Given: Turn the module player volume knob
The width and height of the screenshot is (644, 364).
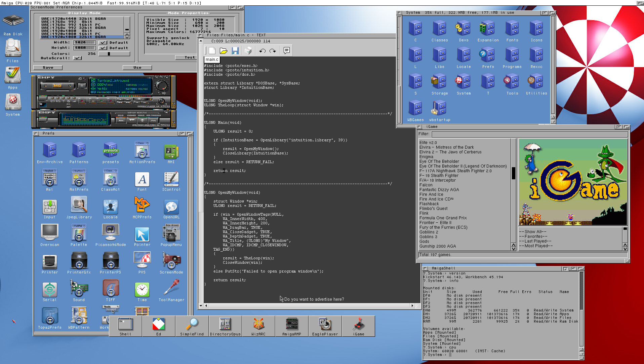Looking at the screenshot, I should 162,85.
